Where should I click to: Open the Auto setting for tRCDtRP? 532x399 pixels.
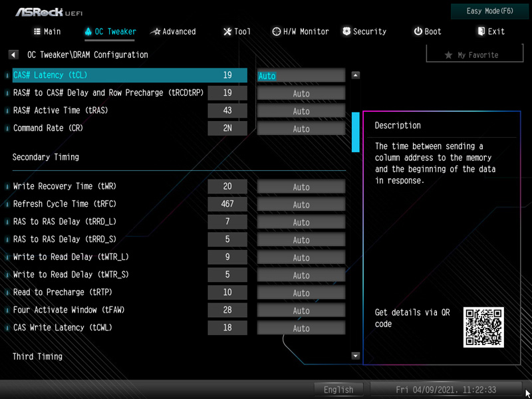coord(301,93)
